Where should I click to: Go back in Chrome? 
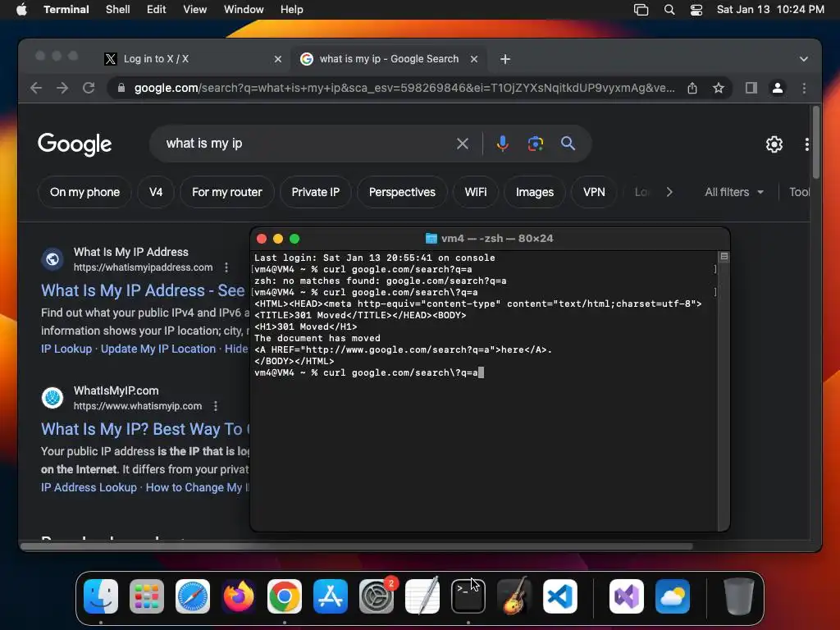pyautogui.click(x=36, y=88)
